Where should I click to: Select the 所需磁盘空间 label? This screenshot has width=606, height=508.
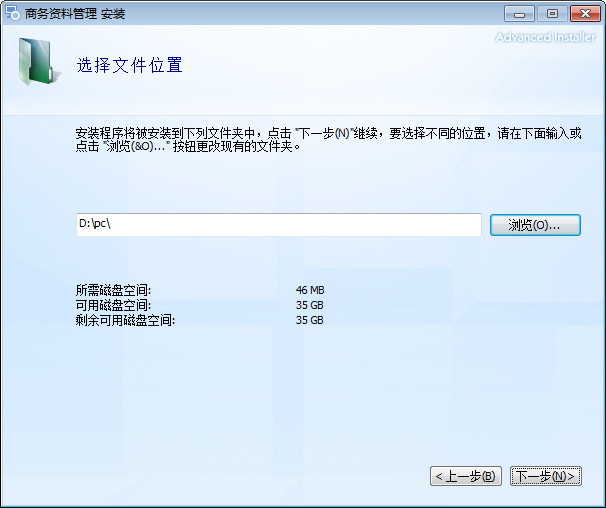pos(113,290)
